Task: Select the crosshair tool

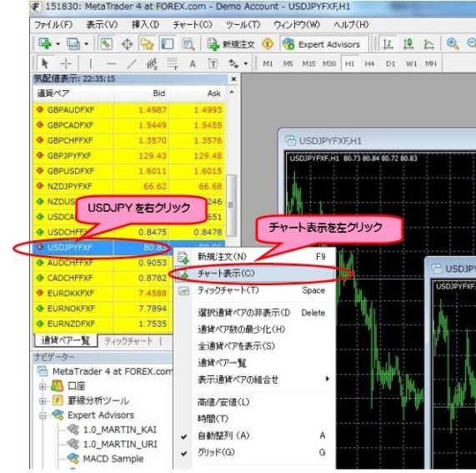Action: (66, 63)
